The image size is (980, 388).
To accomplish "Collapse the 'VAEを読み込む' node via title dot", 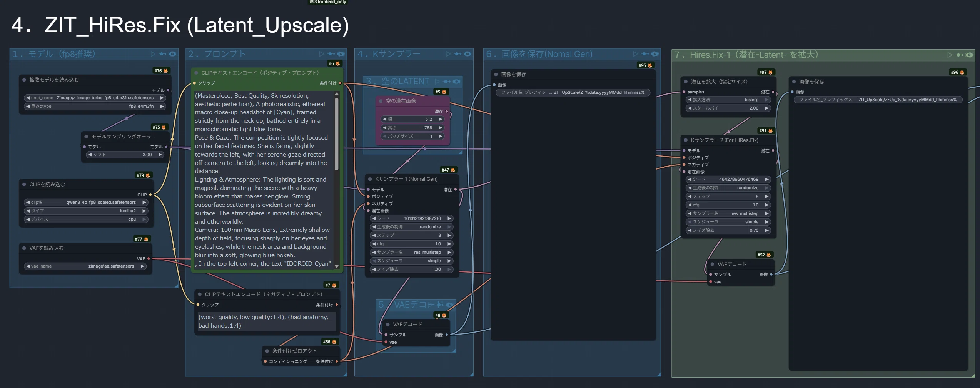I will click(24, 248).
